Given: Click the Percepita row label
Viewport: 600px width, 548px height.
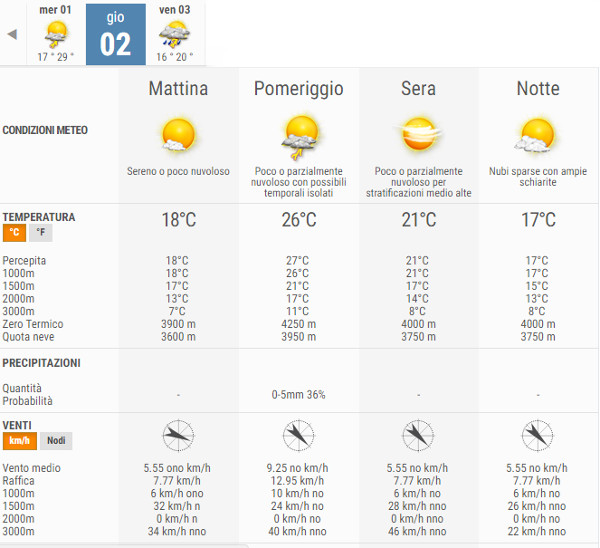Looking at the screenshot, I should 24,261.
